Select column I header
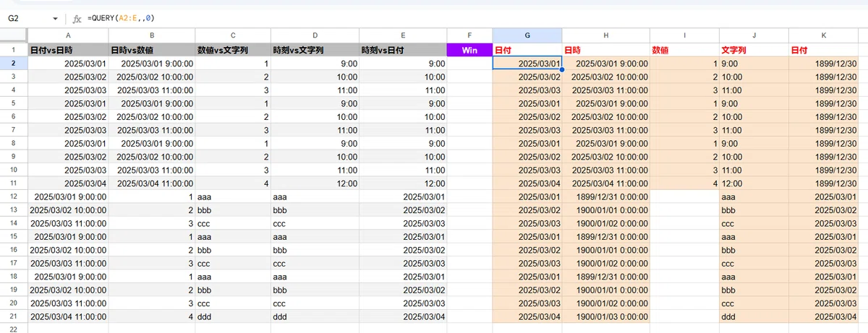The image size is (868, 333). pyautogui.click(x=684, y=35)
